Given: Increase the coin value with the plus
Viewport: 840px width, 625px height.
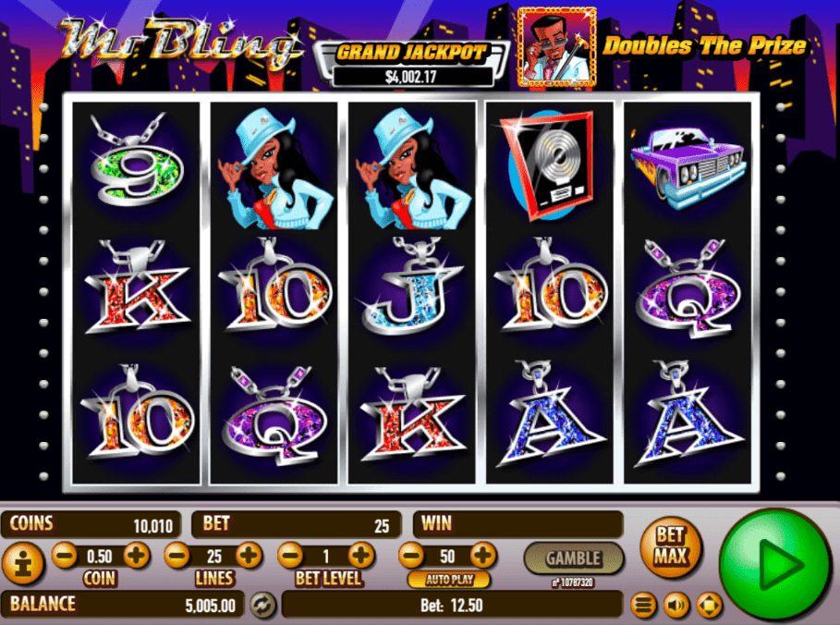Looking at the screenshot, I should coord(137,556).
